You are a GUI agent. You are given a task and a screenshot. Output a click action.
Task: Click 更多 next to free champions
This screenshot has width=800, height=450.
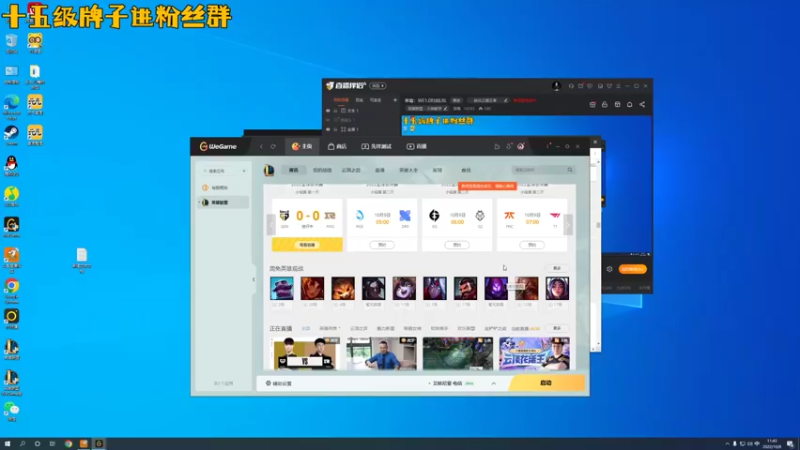coord(557,268)
